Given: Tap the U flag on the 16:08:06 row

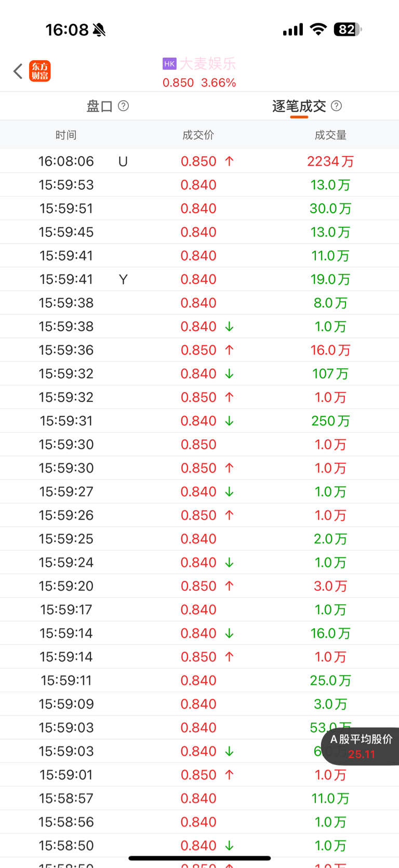Looking at the screenshot, I should coord(123,161).
